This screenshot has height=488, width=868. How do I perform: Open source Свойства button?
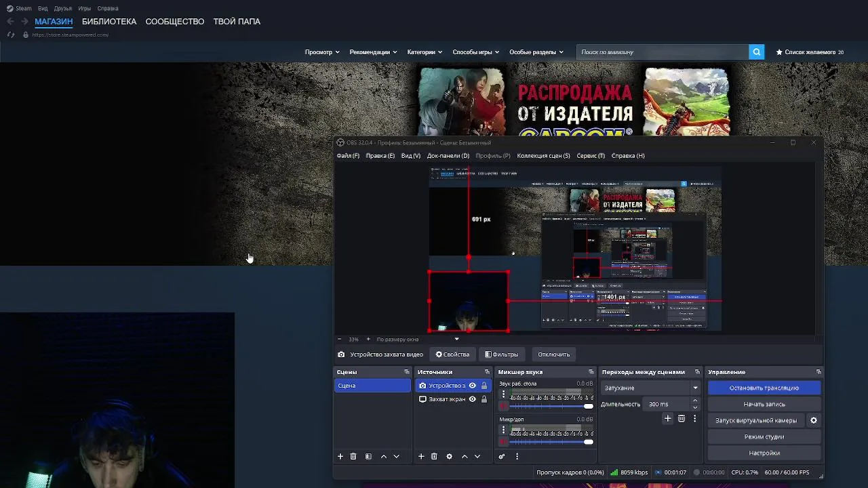(x=452, y=354)
